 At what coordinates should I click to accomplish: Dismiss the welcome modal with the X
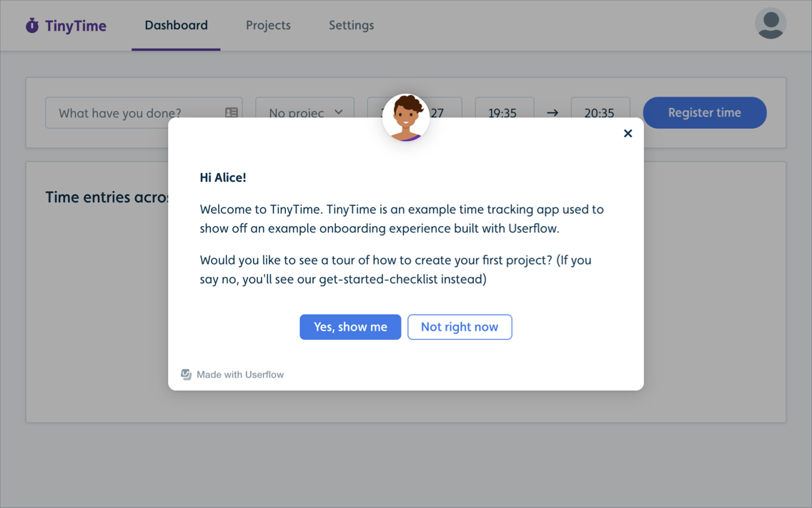click(x=628, y=133)
